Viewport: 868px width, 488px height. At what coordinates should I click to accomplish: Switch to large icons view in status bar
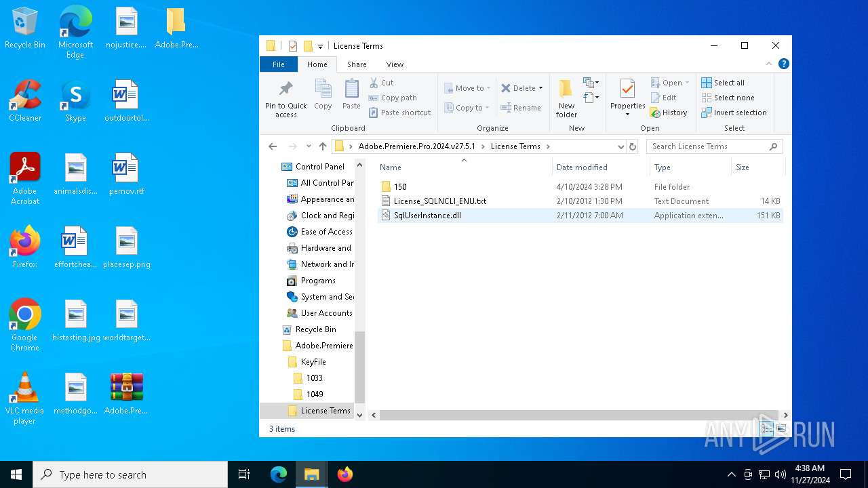pyautogui.click(x=781, y=428)
